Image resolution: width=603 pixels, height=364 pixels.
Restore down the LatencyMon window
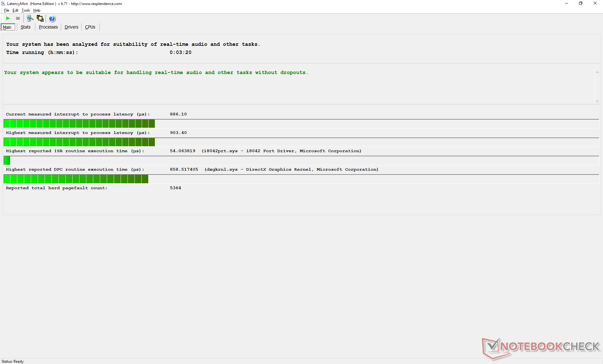click(x=580, y=3)
